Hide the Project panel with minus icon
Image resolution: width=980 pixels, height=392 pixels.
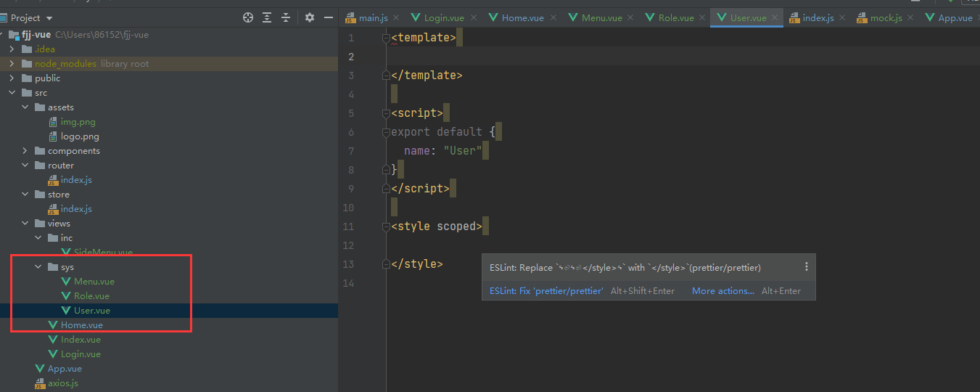pyautogui.click(x=329, y=17)
